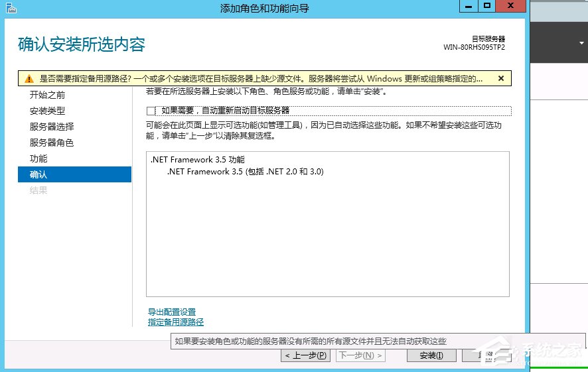
Task: Go to 服务器角色 step
Action: tap(52, 143)
